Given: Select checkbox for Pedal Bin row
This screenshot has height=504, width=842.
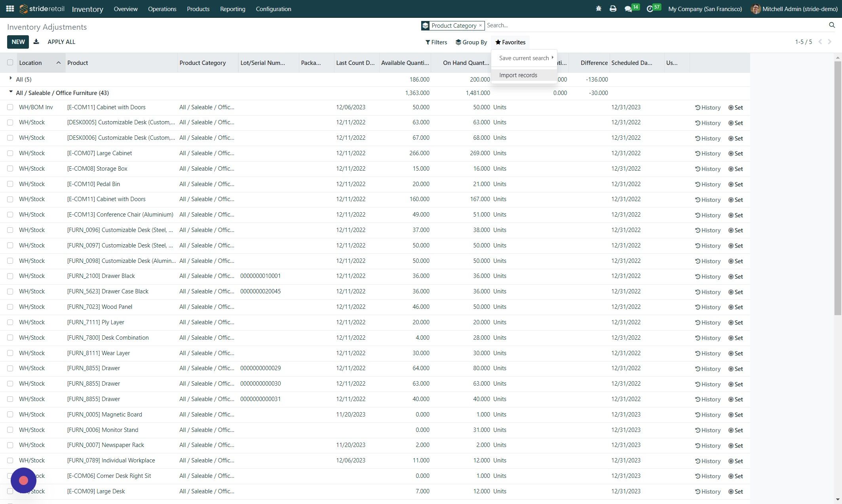Looking at the screenshot, I should pos(10,184).
